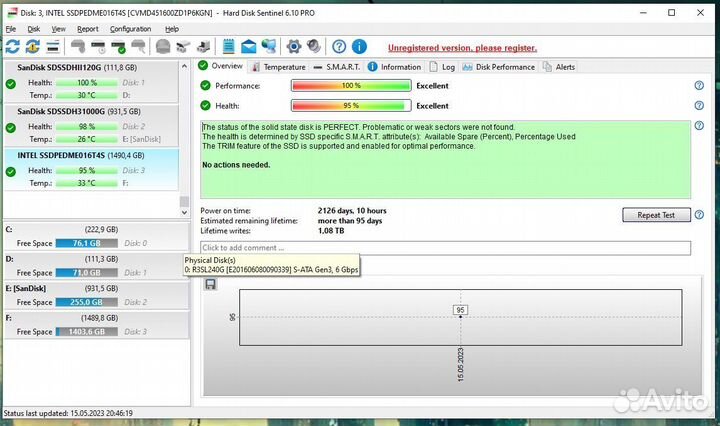Click the help icon next to Repeat Test

pyautogui.click(x=699, y=214)
